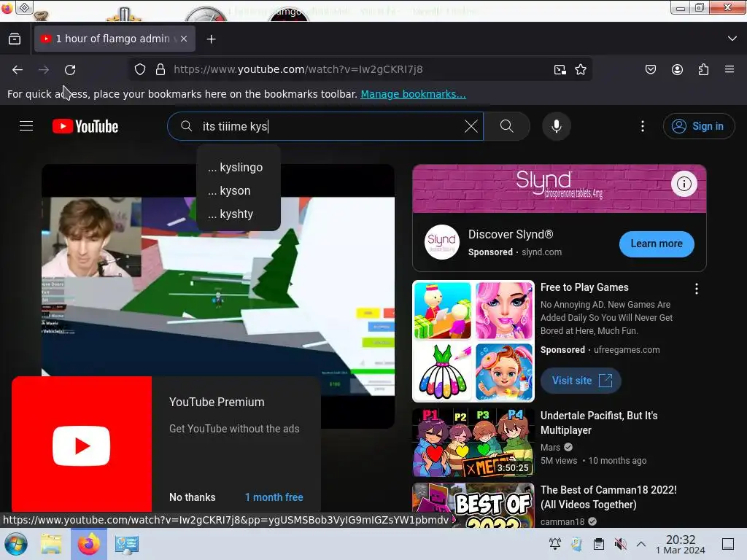The width and height of the screenshot is (747, 560).
Task: Open the Pocket save icon
Action: pos(650,69)
